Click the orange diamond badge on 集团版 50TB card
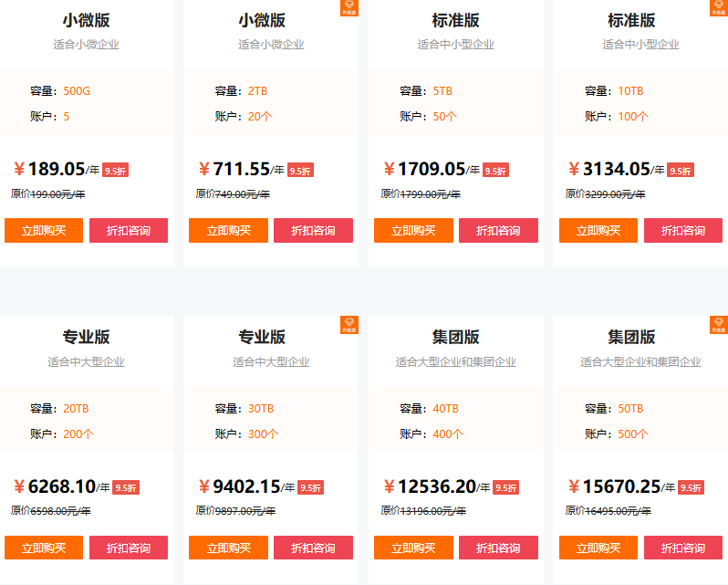728x585 pixels. [719, 325]
